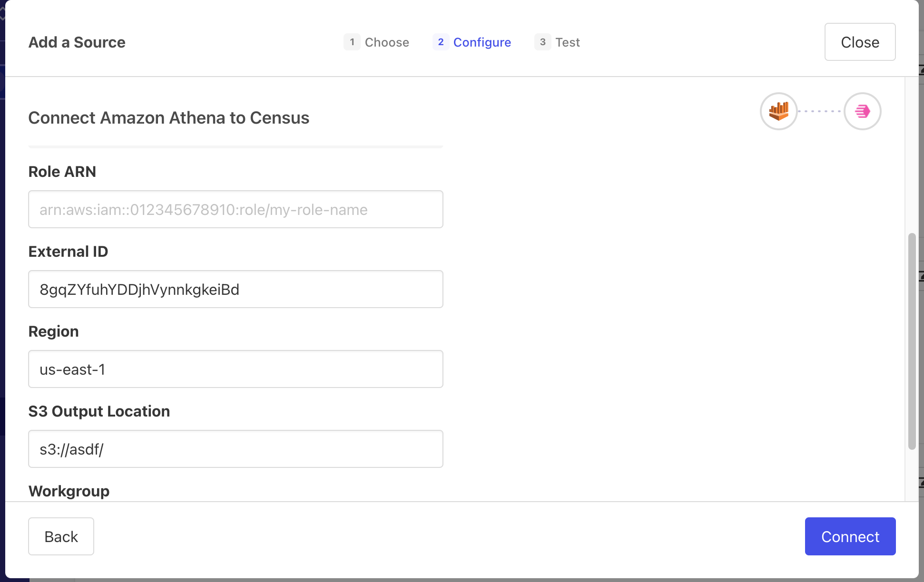
Task: Jump to the Test step label
Action: (567, 42)
